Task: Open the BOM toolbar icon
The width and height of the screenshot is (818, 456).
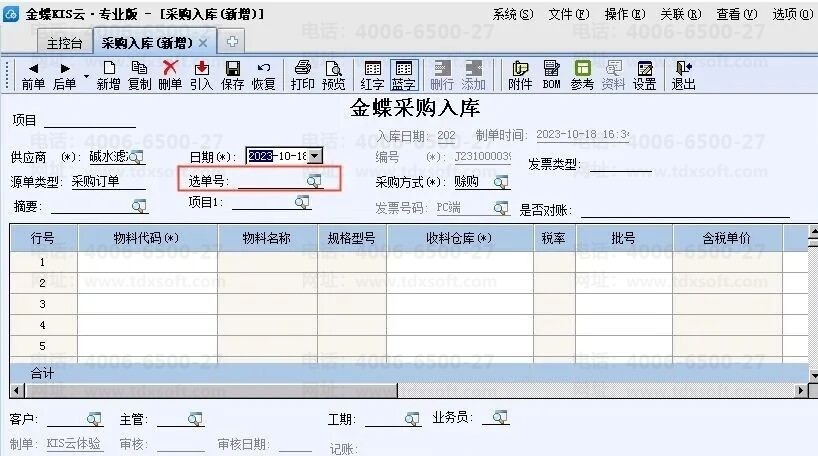Action: coord(551,76)
